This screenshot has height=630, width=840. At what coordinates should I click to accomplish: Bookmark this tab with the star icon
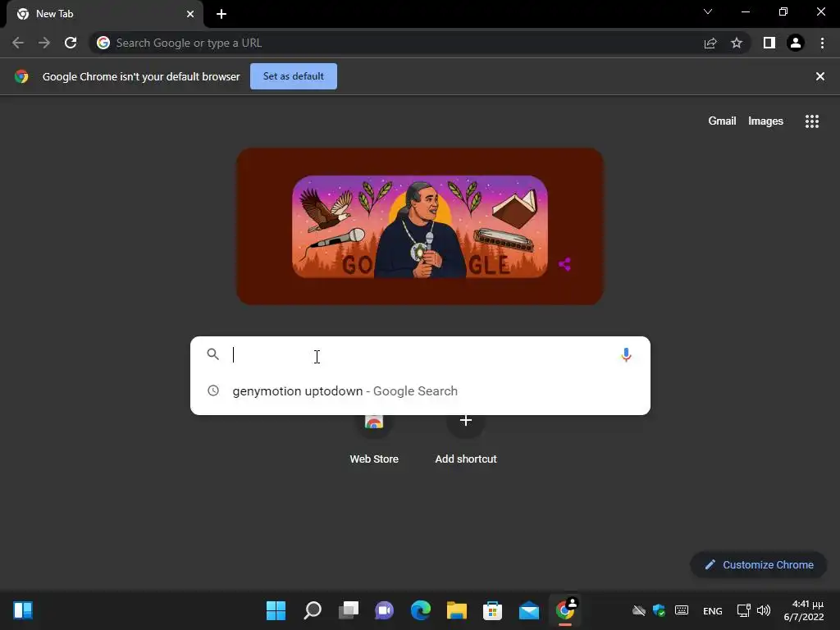click(x=737, y=43)
